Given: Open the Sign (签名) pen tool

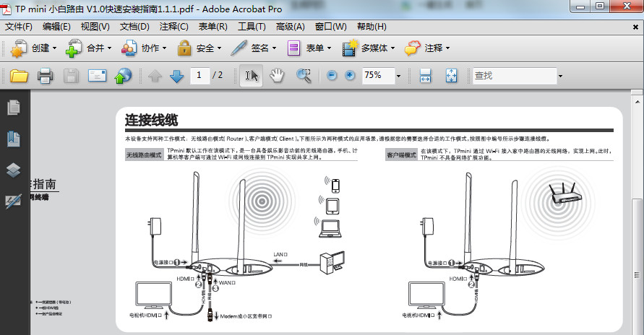Looking at the screenshot, I should [254, 48].
